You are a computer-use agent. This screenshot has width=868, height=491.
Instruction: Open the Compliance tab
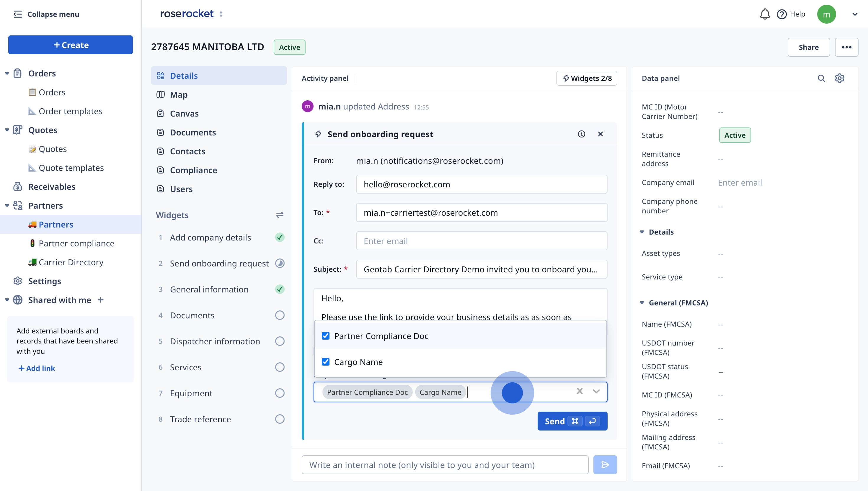pos(193,170)
